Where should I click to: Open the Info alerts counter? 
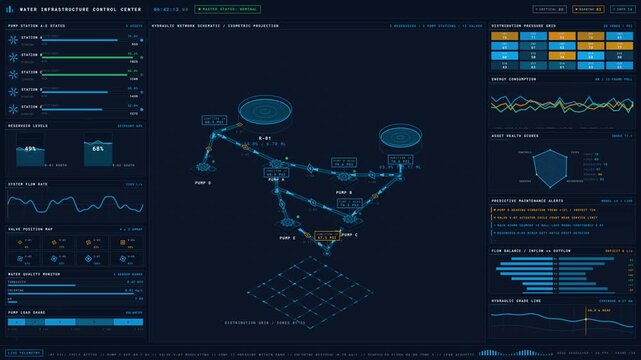[623, 9]
